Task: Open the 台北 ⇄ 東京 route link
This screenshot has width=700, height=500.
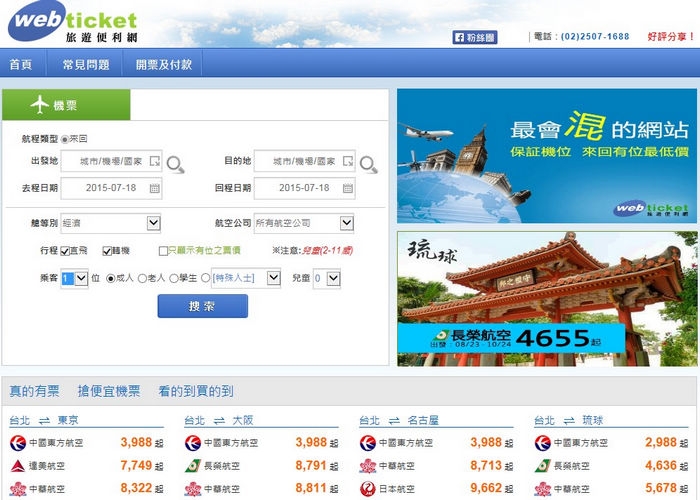Action: tap(44, 420)
